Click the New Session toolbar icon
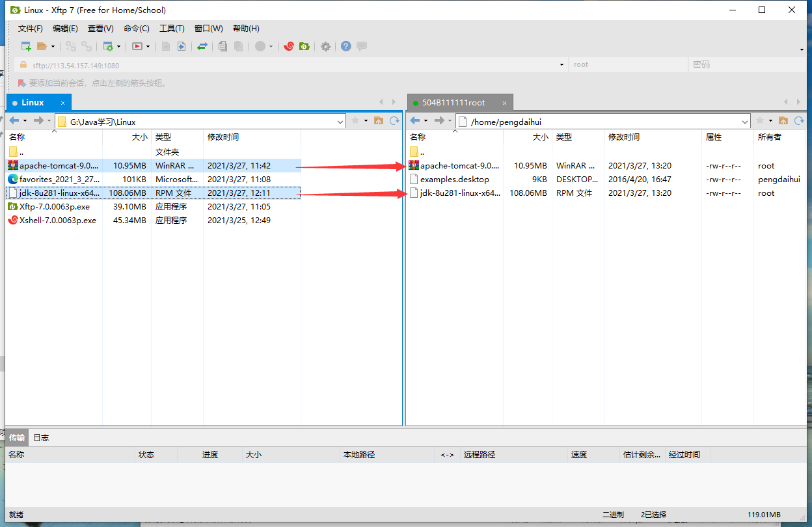Screen dimensions: 812x527 (x=26, y=46)
